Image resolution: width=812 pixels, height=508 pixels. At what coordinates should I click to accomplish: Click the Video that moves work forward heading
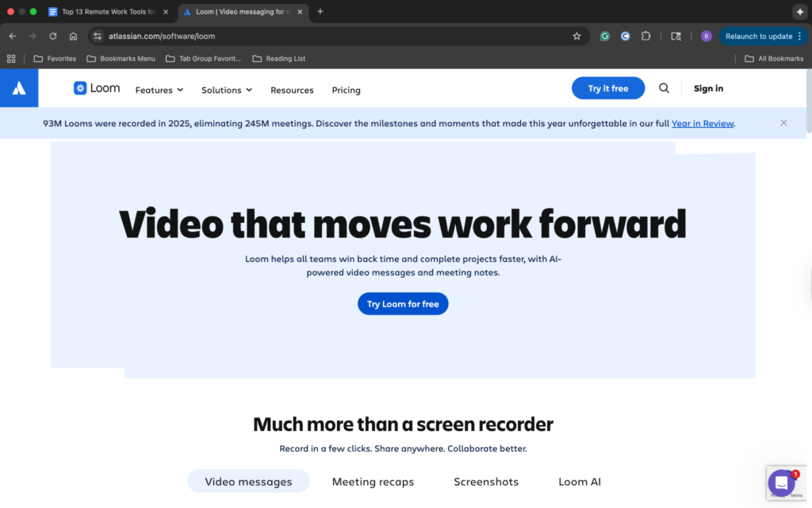[403, 224]
